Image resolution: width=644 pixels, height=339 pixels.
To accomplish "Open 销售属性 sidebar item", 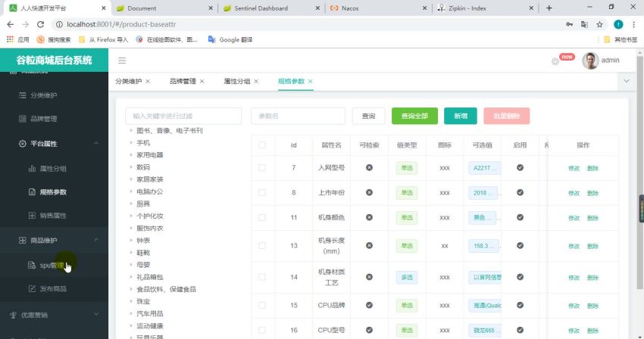I will tap(52, 216).
